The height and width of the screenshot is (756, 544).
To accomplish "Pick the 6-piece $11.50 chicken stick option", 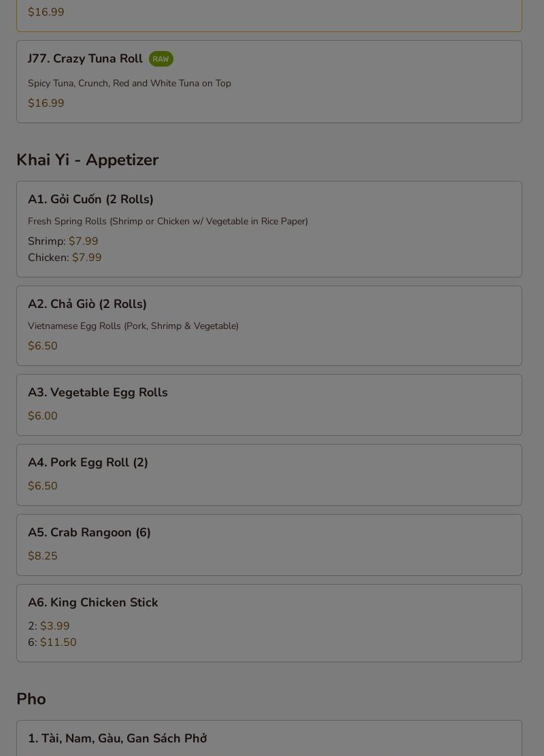I will [52, 642].
